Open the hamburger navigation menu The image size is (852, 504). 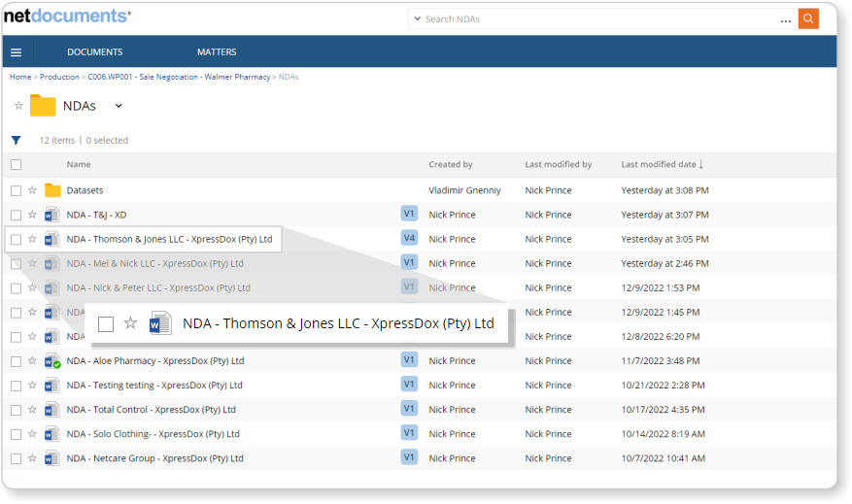[17, 52]
